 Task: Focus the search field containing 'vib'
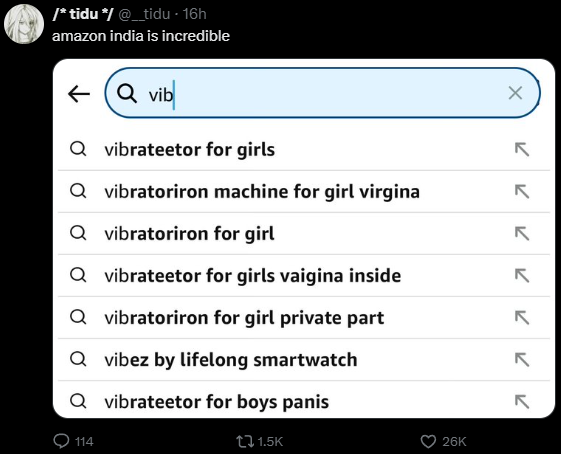click(x=322, y=93)
